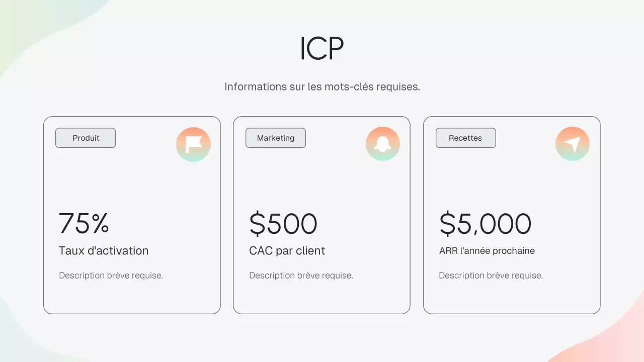Select the "CAC par client" heading
644x362 pixels.
pyautogui.click(x=287, y=250)
